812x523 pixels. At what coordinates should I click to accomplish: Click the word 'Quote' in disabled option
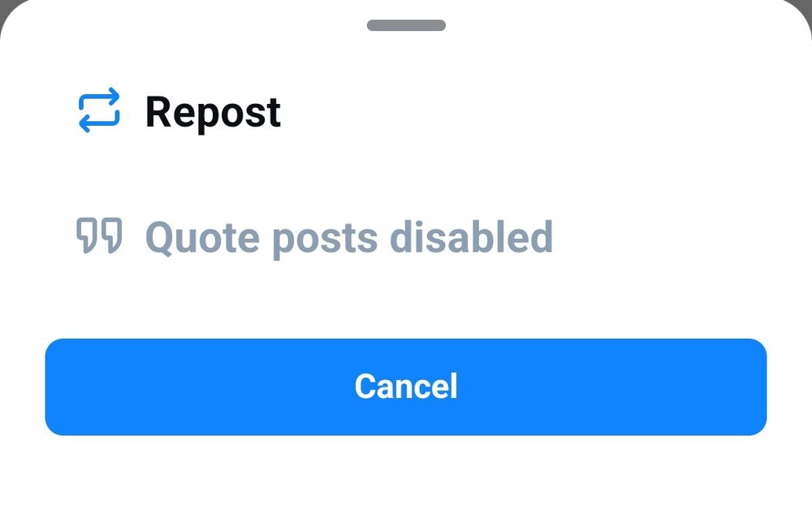[202, 237]
